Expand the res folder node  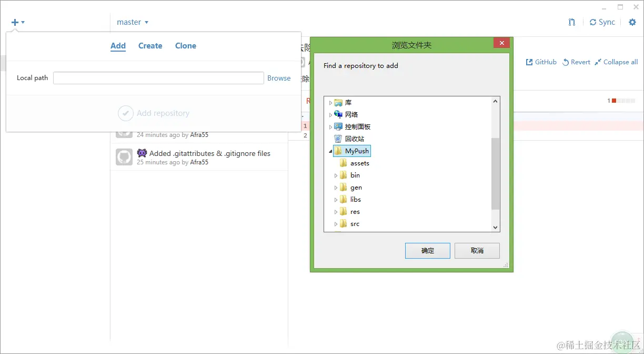tap(336, 212)
